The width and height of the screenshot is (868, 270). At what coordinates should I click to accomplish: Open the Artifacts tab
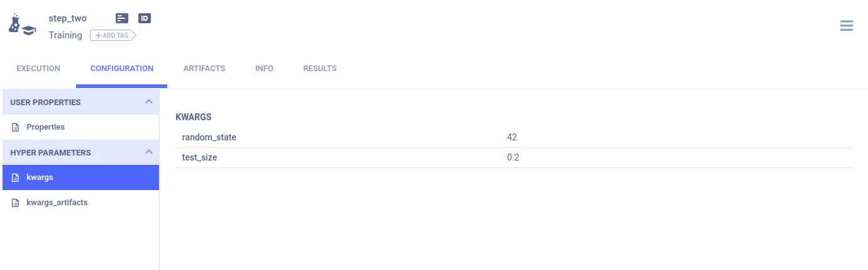[x=204, y=69]
